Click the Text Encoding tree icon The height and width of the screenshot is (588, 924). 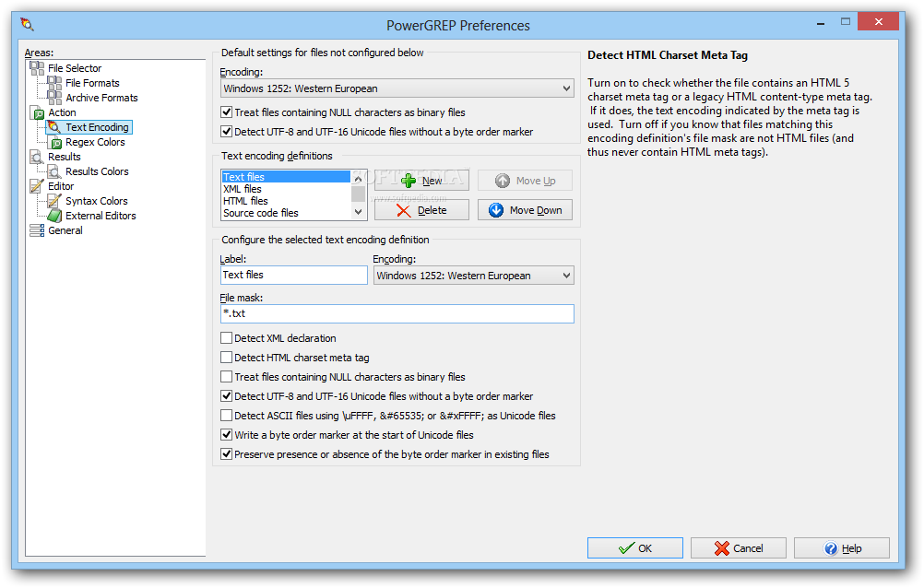54,127
